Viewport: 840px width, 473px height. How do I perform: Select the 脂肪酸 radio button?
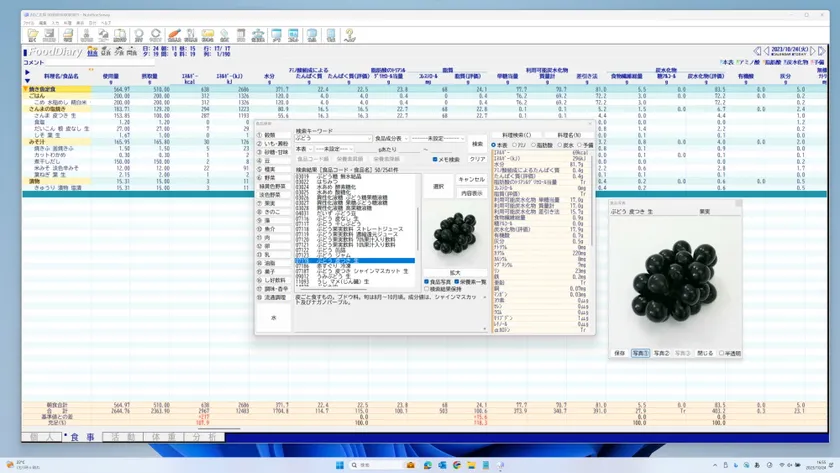point(533,145)
